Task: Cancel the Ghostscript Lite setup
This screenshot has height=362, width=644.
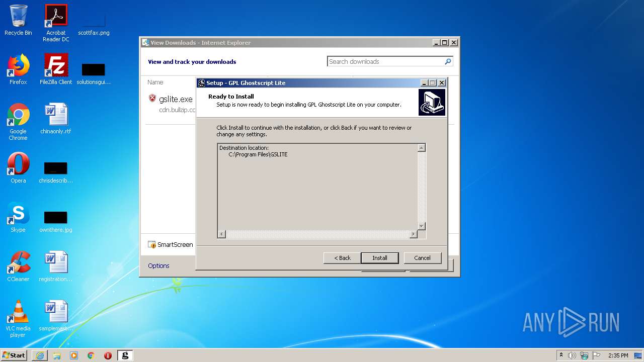Action: pyautogui.click(x=422, y=258)
